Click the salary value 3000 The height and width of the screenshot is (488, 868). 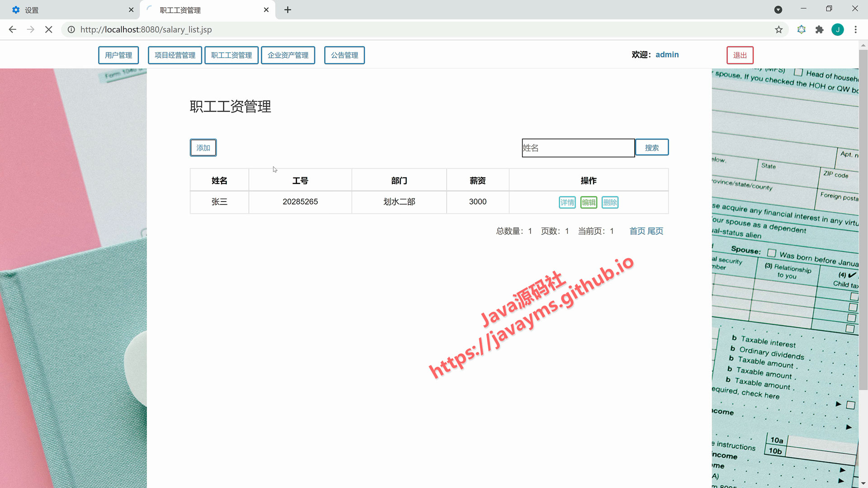pos(478,202)
